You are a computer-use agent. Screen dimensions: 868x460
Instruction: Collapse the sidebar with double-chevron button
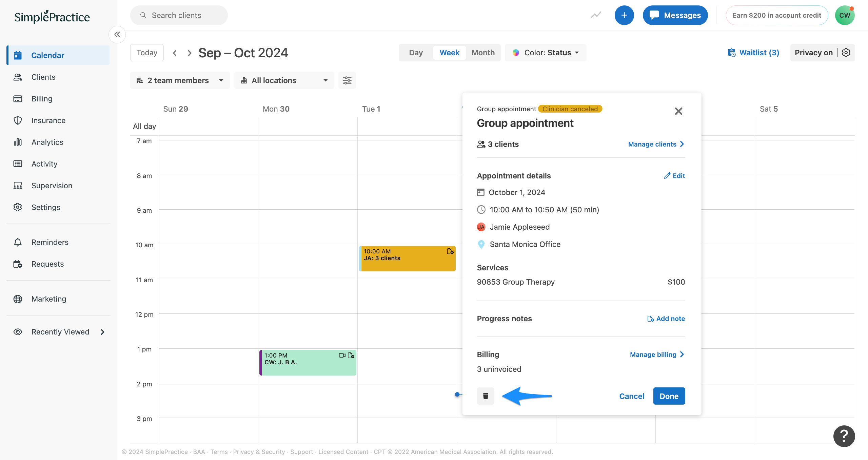[x=117, y=35]
